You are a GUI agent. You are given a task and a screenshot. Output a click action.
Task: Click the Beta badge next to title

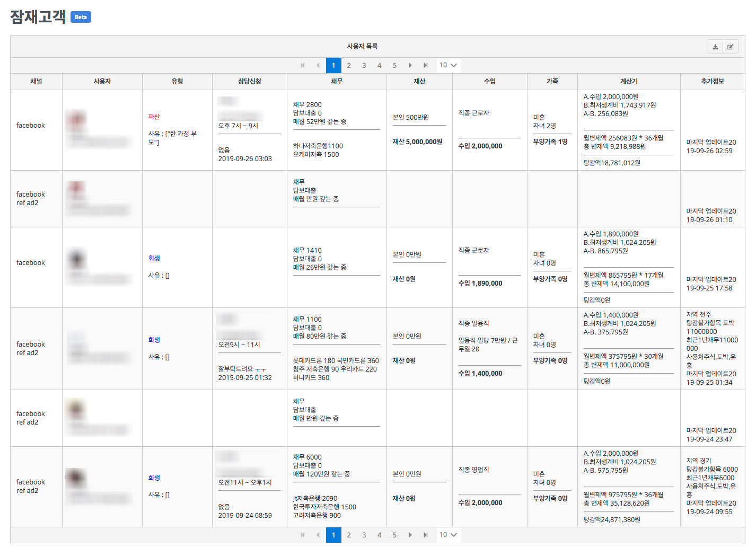point(81,17)
